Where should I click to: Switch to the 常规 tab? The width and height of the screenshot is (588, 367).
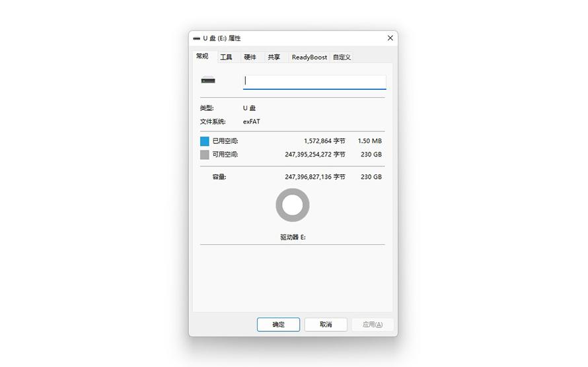point(202,56)
